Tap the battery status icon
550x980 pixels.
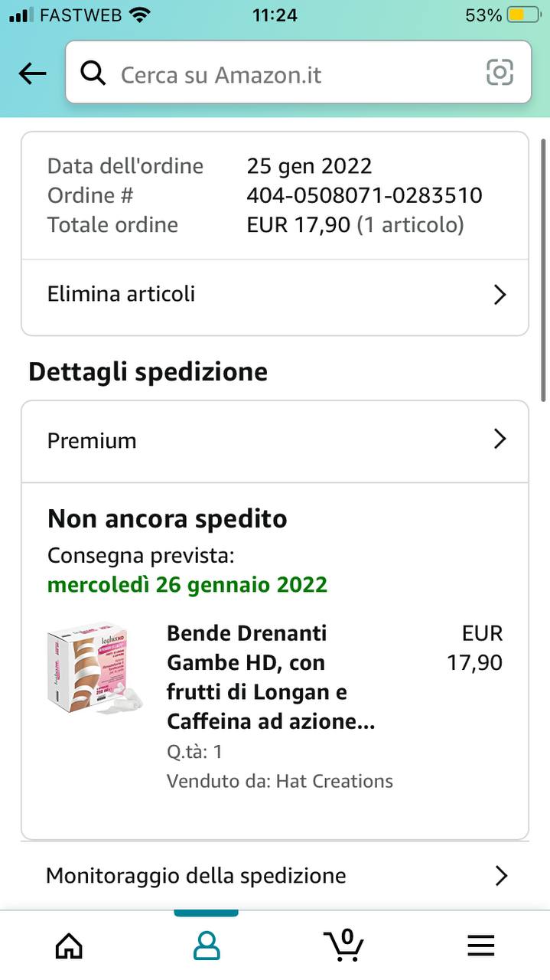click(x=525, y=15)
